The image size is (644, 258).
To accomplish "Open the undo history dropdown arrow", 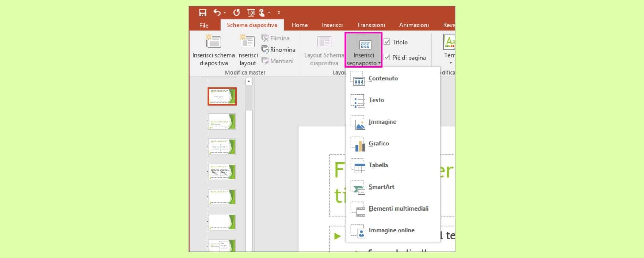I will [225, 13].
